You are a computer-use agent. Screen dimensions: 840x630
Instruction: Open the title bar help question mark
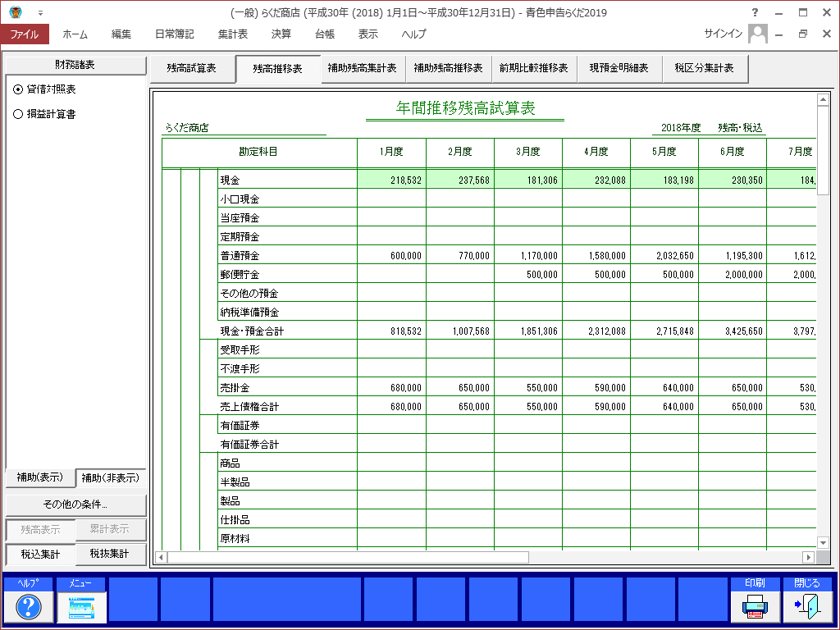pyautogui.click(x=755, y=12)
